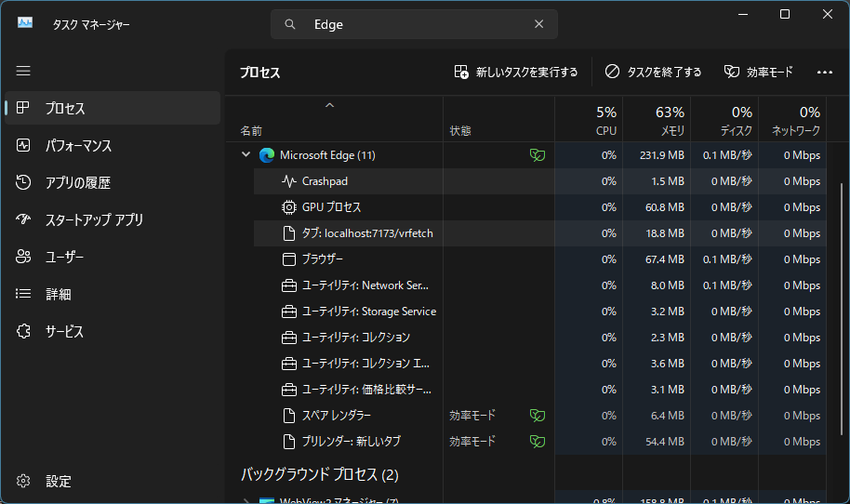This screenshot has height=504, width=850.
Task: Click Network Service utility briefcase icon
Action: click(x=289, y=285)
